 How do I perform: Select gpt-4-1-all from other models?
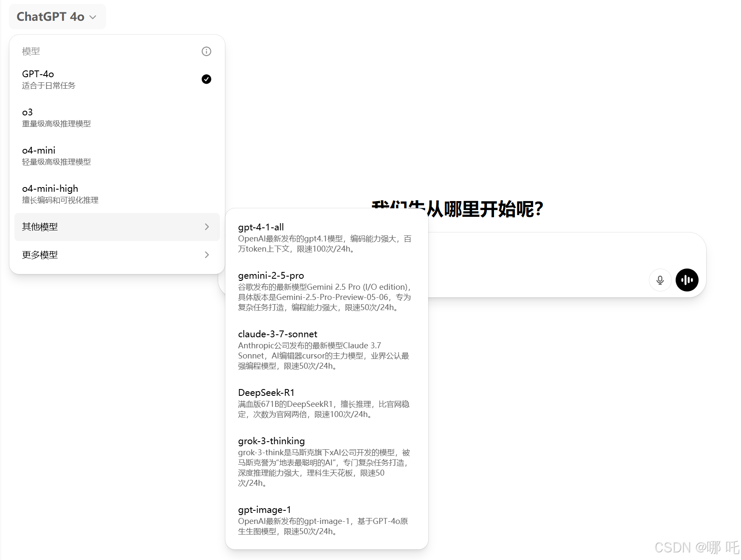pos(326,238)
